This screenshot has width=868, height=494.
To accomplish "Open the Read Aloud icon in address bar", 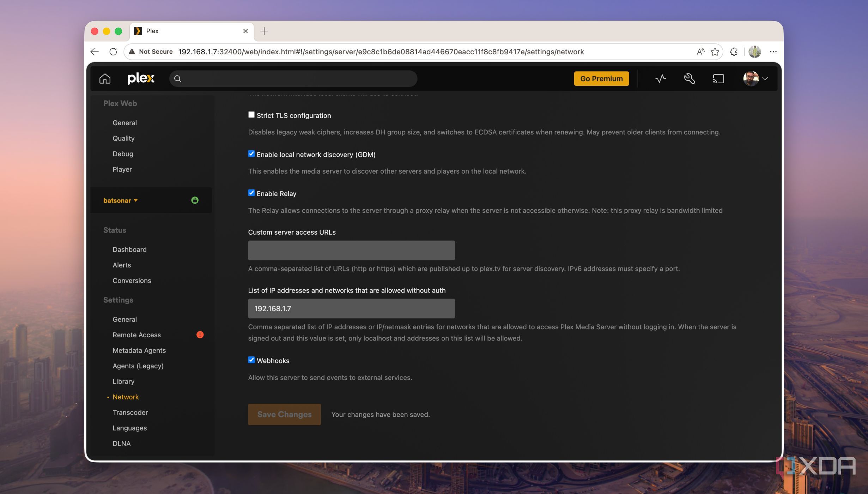I will click(700, 52).
